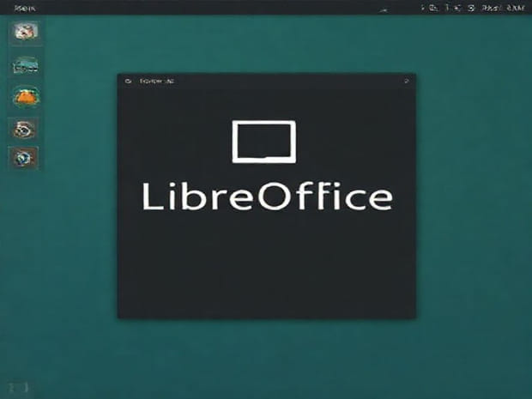532x399 pixels.
Task: Launch the blue globe dock icon
Action: click(23, 158)
